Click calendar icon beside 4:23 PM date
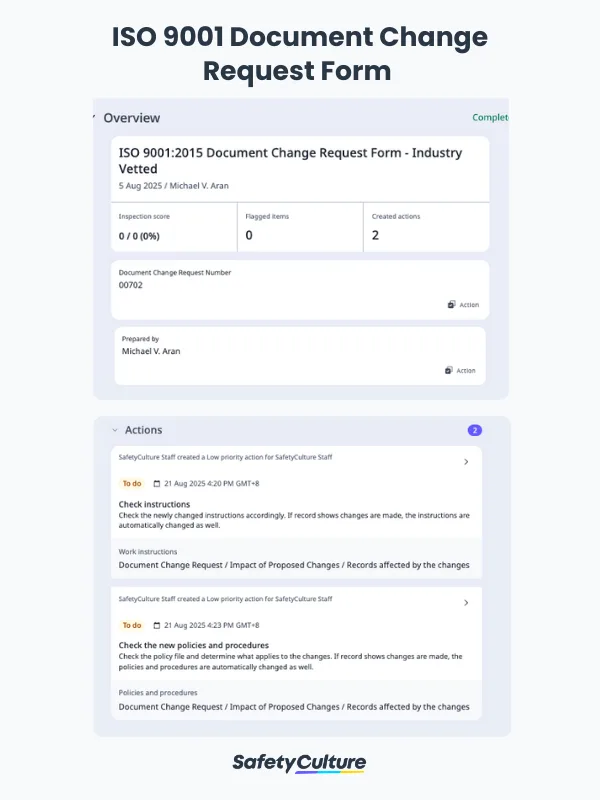 point(157,625)
